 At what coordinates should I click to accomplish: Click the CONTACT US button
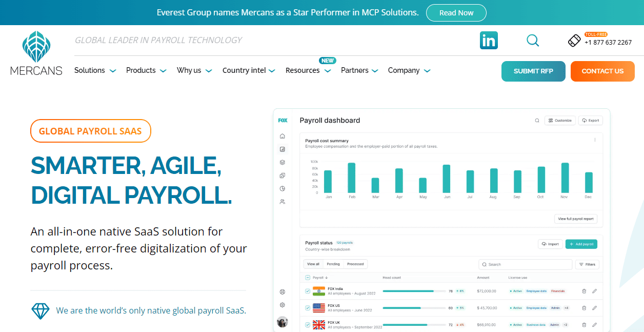(602, 71)
